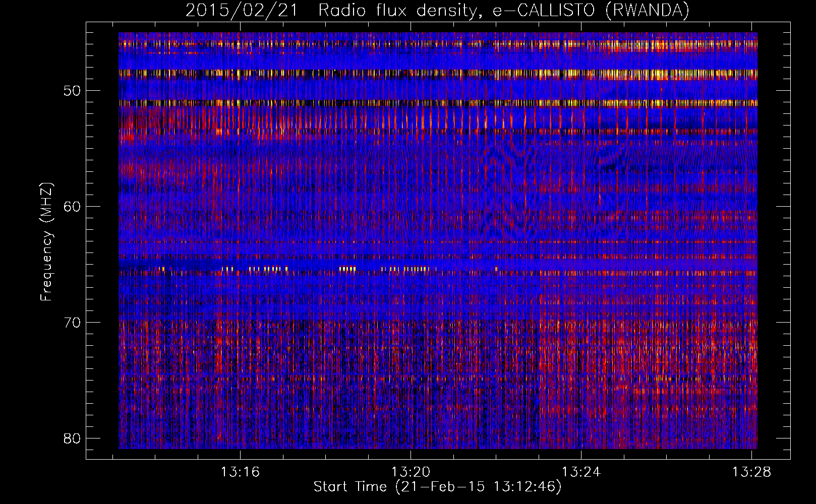This screenshot has width=816, height=504.
Task: Click the (RWANDA) station name in the title
Action: click(x=647, y=11)
